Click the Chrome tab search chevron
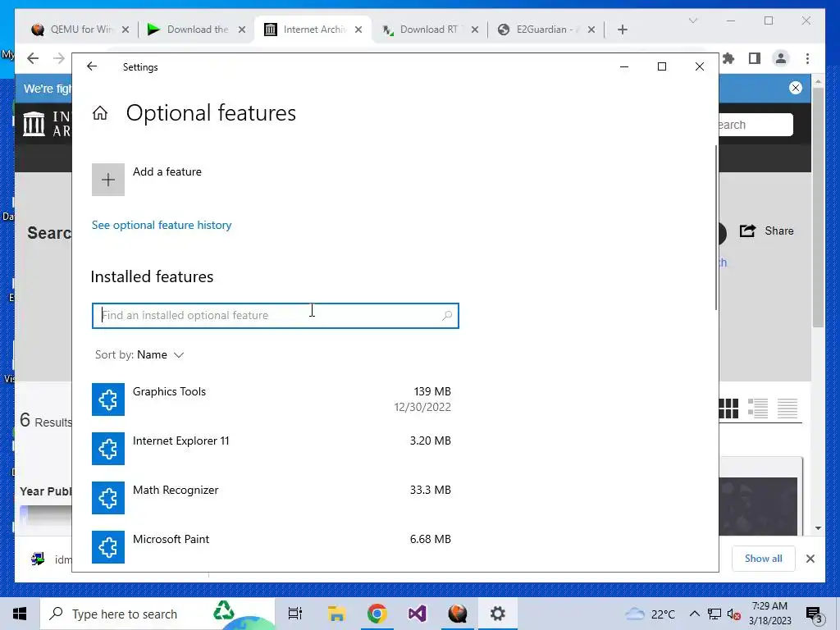Image resolution: width=840 pixels, height=630 pixels. [692, 21]
